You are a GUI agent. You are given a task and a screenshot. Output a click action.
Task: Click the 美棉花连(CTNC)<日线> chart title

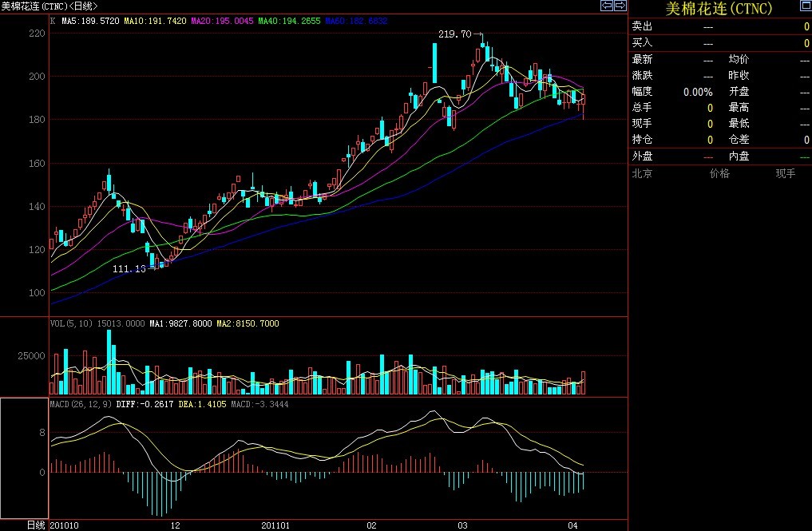(x=50, y=6)
